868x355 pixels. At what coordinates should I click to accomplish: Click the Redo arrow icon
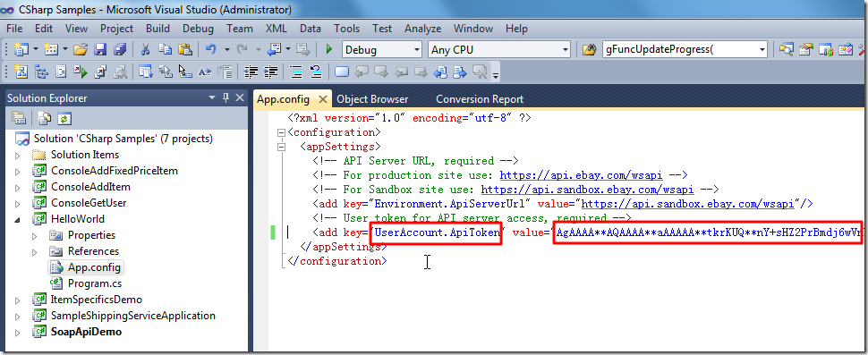pos(242,49)
